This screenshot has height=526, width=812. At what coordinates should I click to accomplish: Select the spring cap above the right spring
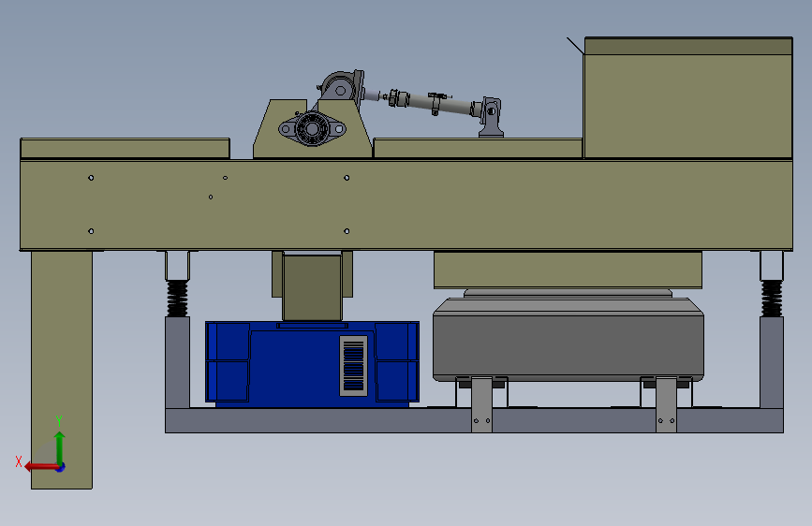pyautogui.click(x=772, y=266)
